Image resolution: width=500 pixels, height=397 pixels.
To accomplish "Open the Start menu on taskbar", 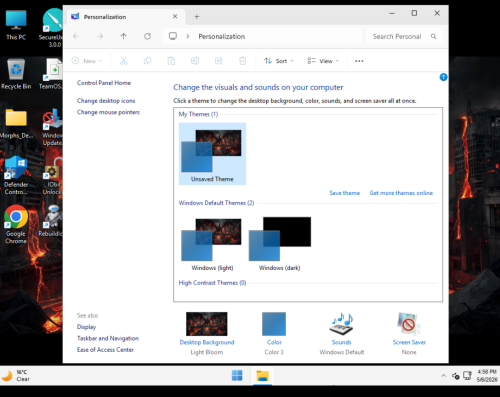I will pos(237,375).
